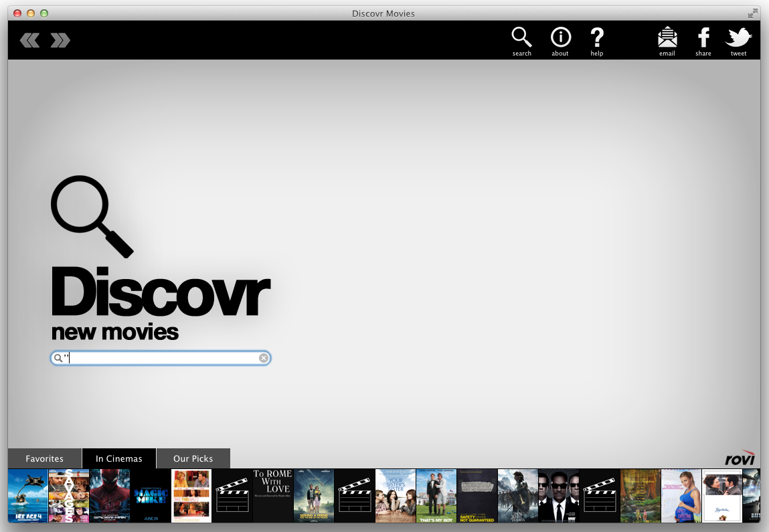Click the Rovi logo link

(740, 458)
